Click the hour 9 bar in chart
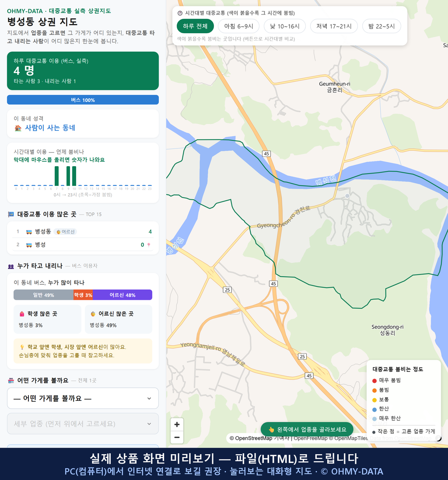Image resolution: width=448 pixels, height=480 pixels. coord(68,176)
